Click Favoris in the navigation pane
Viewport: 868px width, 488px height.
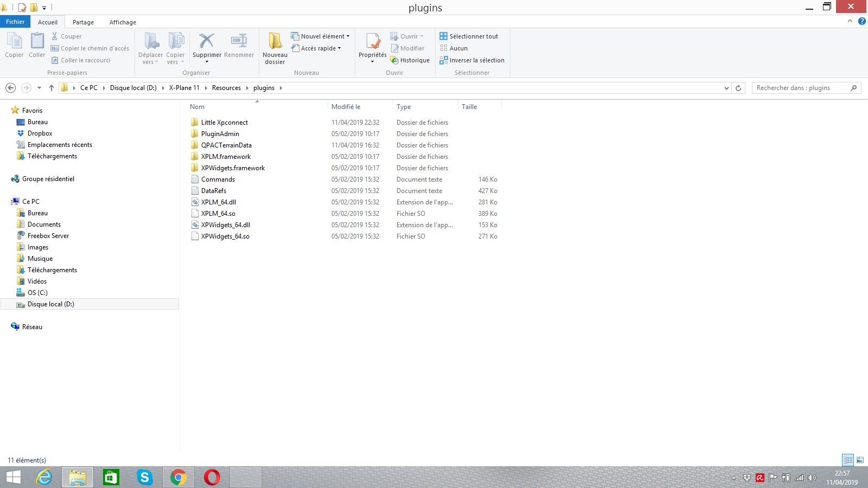click(32, 111)
